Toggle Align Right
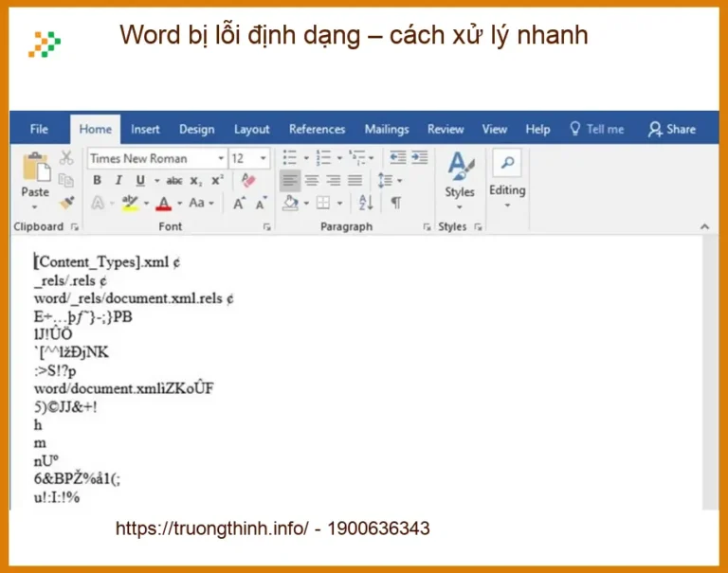Viewport: 728px width, 573px height. [x=334, y=180]
